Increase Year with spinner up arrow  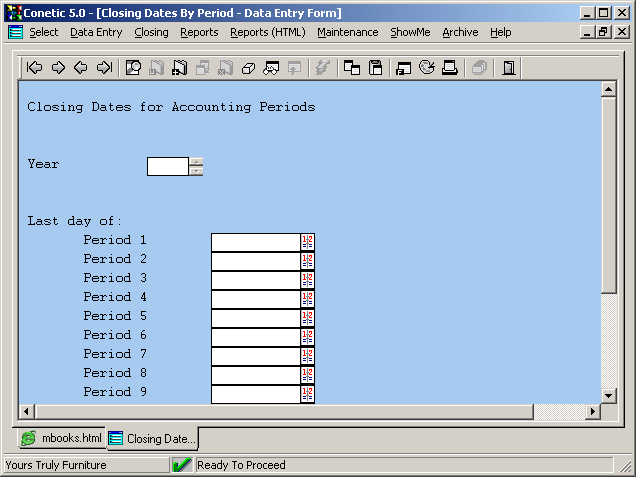(x=197, y=162)
